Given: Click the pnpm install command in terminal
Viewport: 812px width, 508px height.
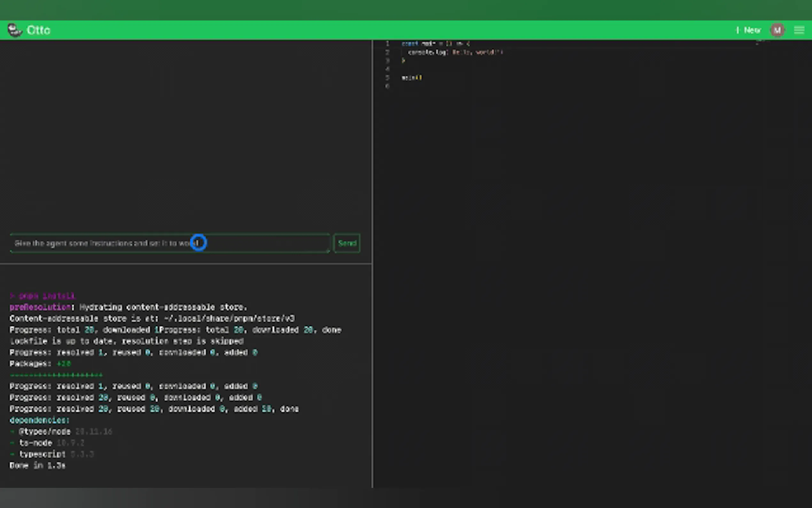Looking at the screenshot, I should [46, 296].
